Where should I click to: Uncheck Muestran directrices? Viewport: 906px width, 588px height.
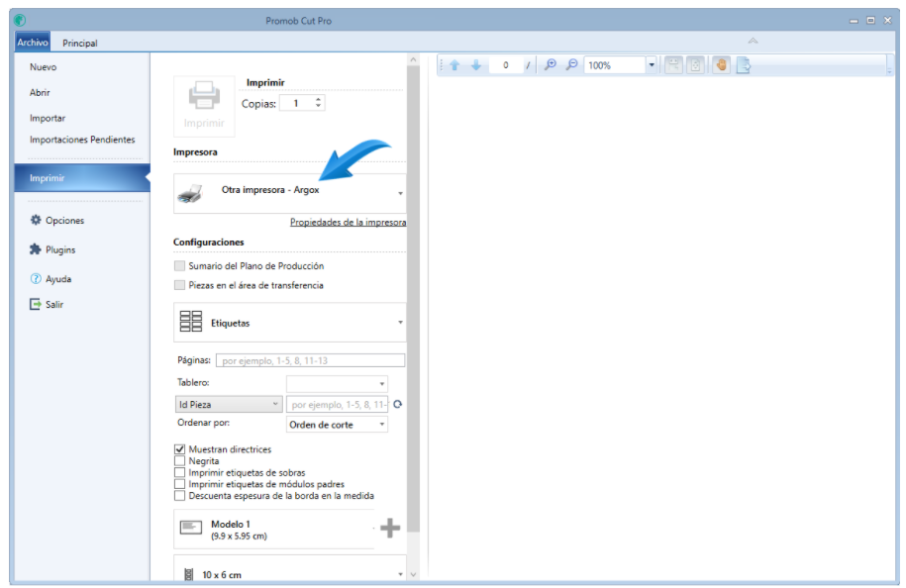(x=179, y=448)
